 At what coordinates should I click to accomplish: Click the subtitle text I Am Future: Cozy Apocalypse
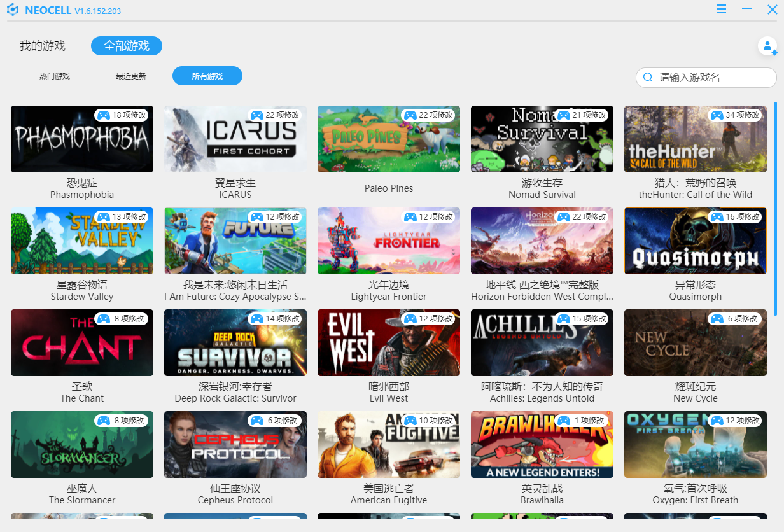point(235,297)
